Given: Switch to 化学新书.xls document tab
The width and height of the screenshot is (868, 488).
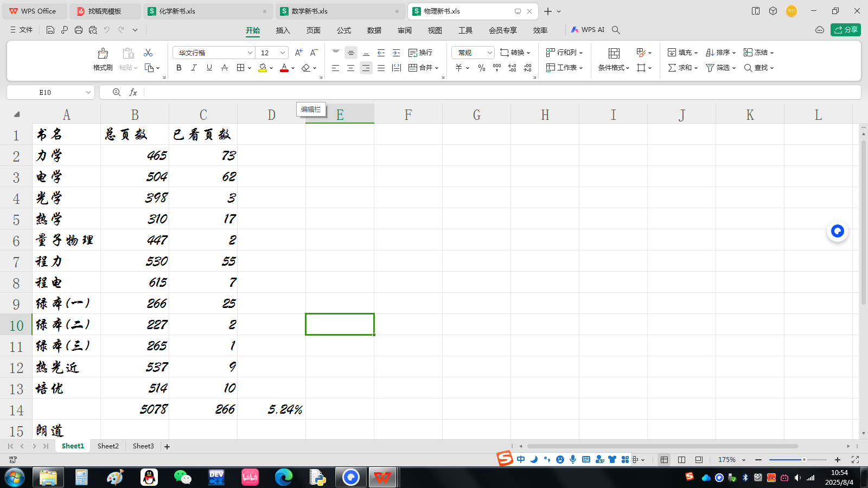Looking at the screenshot, I should tap(208, 11).
